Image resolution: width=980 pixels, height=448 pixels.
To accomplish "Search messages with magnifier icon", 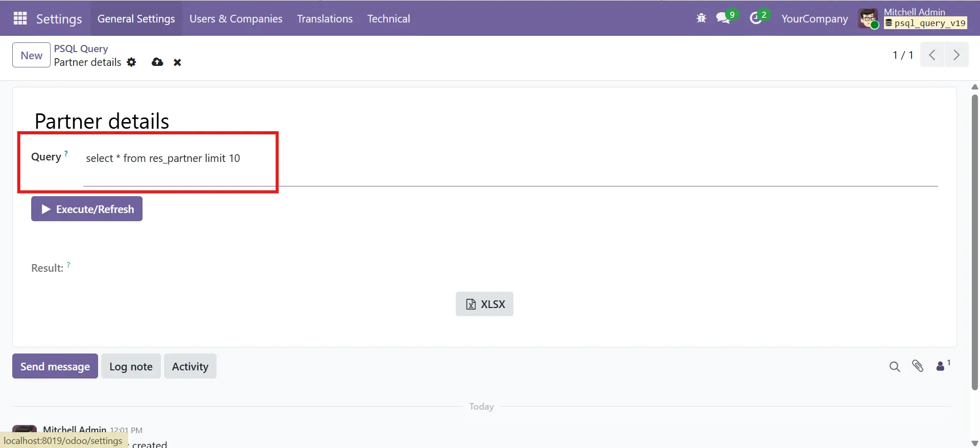I will tap(895, 366).
